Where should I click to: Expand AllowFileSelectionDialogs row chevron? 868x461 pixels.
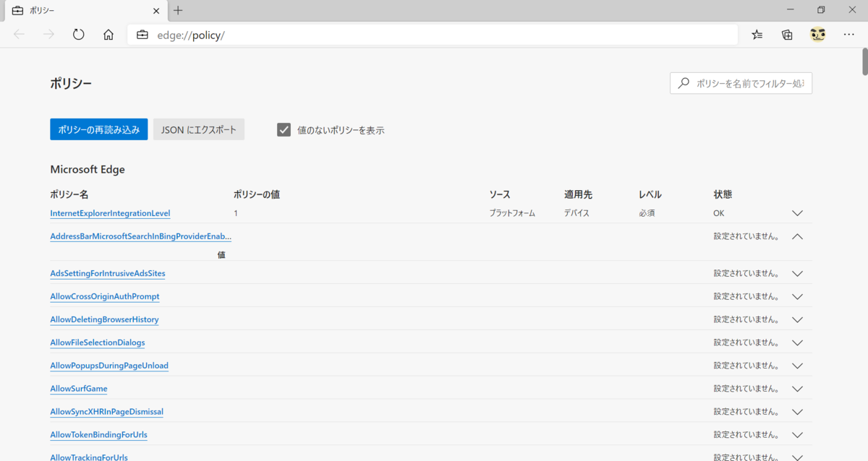click(798, 342)
